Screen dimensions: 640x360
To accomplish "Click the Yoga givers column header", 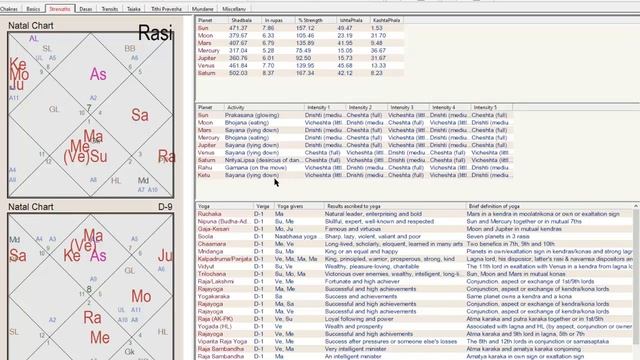I will (299, 207).
